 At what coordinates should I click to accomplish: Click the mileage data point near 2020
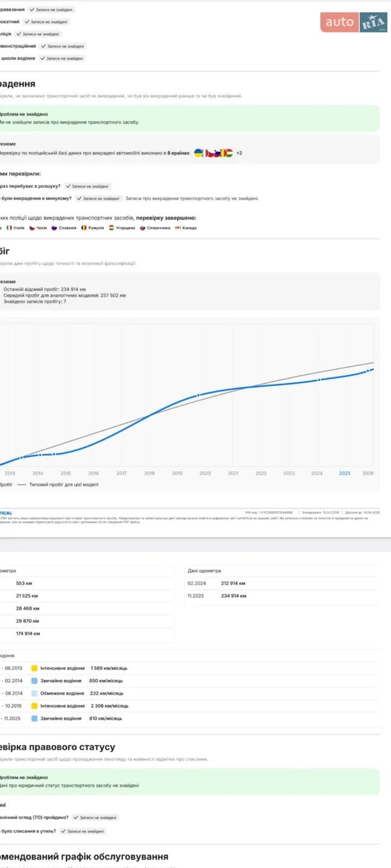coord(198,395)
